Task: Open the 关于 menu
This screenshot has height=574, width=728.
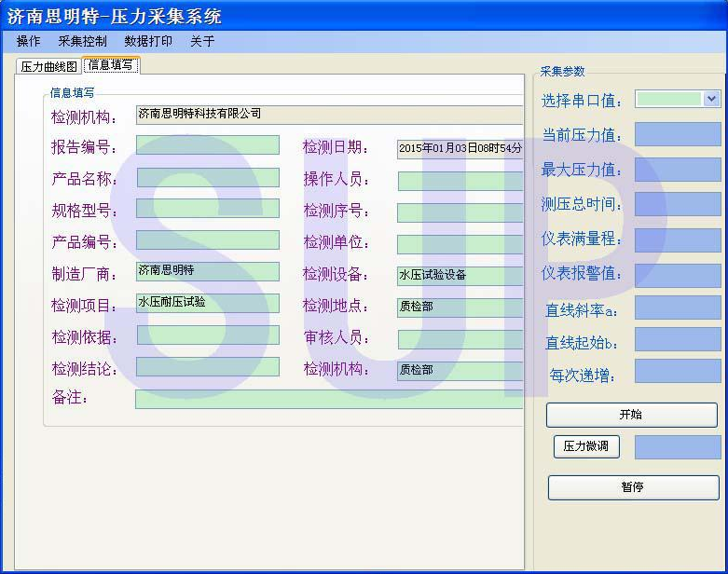Action: [202, 41]
